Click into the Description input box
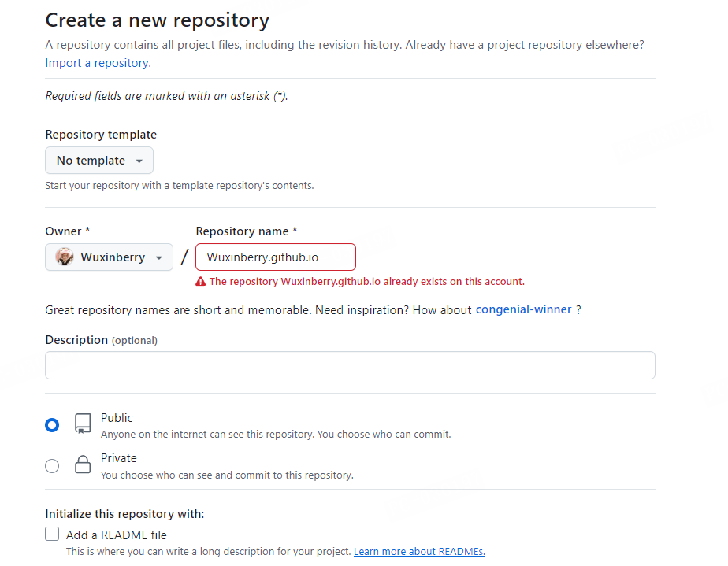 pos(350,365)
